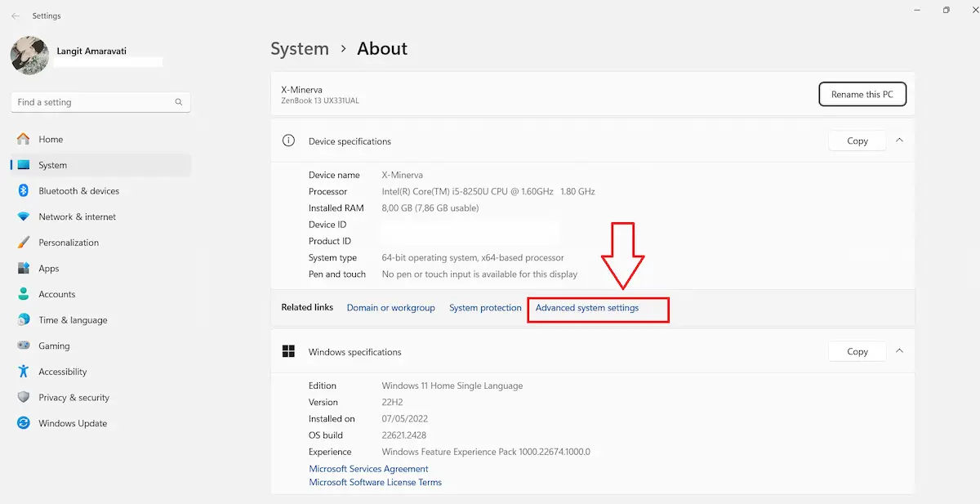
Task: Click the Rename this PC button
Action: click(x=862, y=94)
